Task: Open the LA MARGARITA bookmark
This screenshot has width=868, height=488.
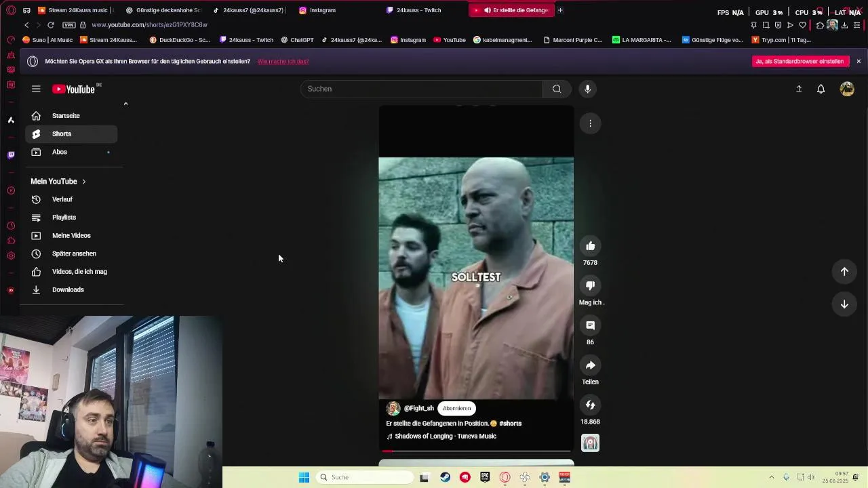Action: (x=642, y=40)
